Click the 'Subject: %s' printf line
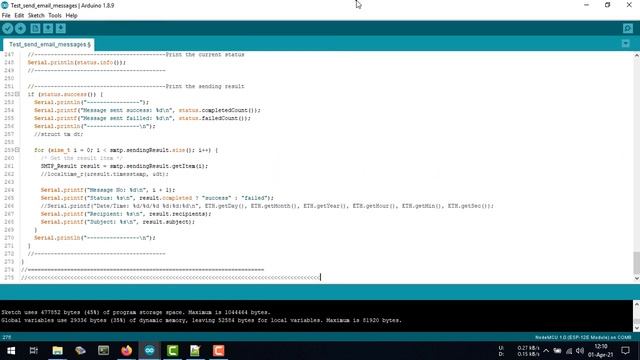 (118, 222)
